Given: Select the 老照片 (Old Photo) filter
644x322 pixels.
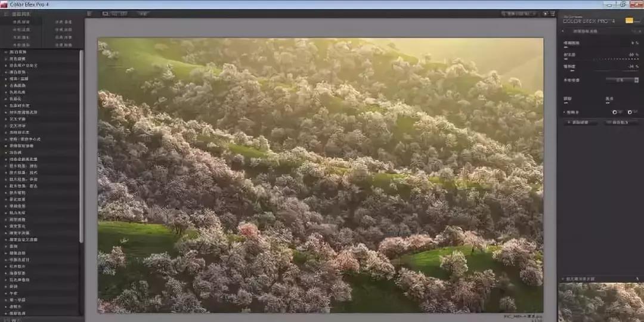Looking at the screenshot, I should tap(15, 306).
